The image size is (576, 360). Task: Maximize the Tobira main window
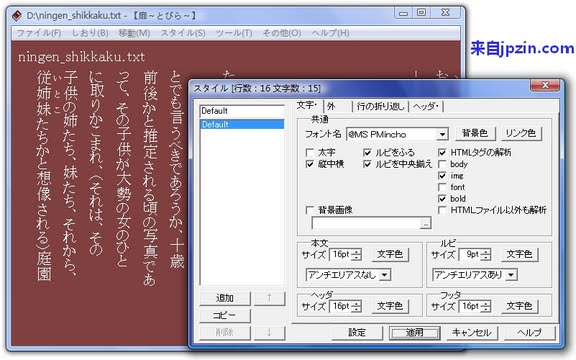click(421, 13)
